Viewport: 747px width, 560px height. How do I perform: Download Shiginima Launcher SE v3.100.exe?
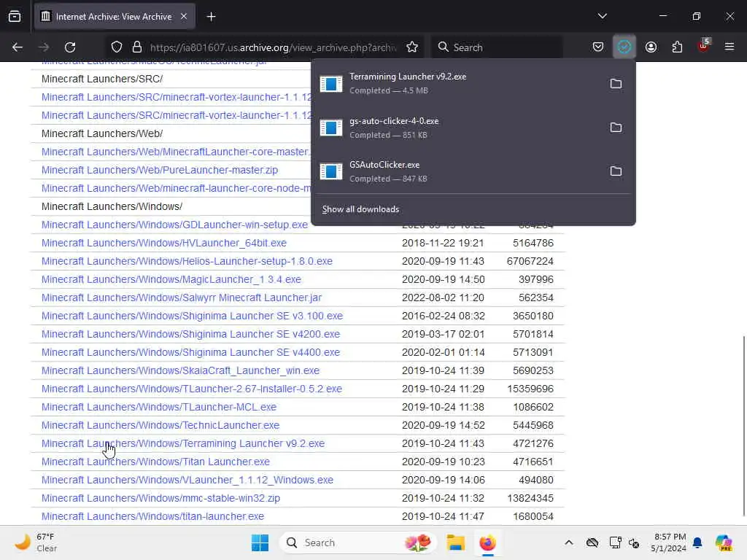[192, 316]
